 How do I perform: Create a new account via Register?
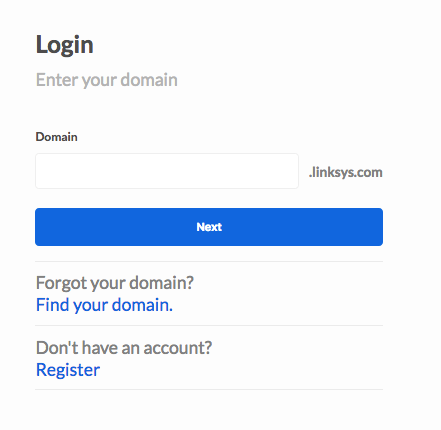[68, 370]
